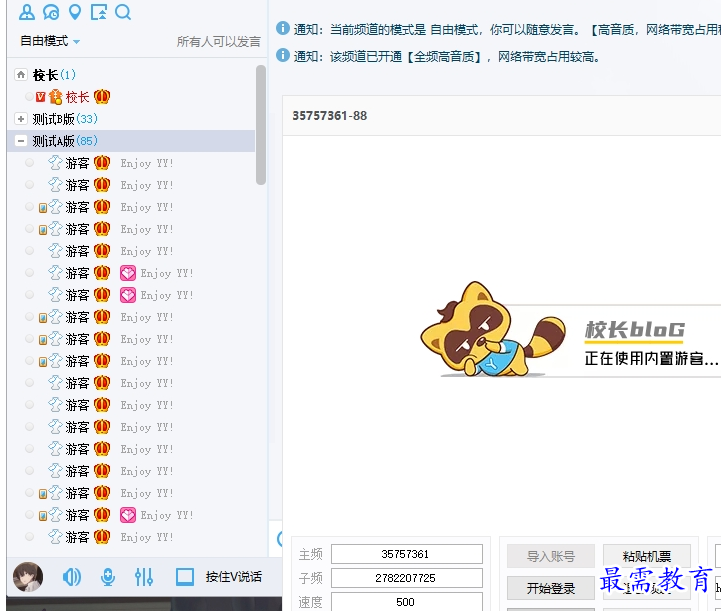Focus the 主频 input field 35757361
Image resolution: width=721 pixels, height=611 pixels.
point(406,554)
